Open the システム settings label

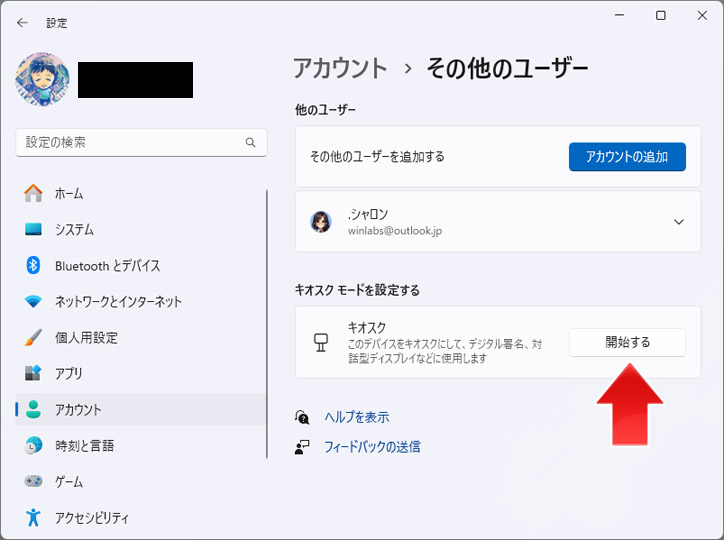coord(74,229)
